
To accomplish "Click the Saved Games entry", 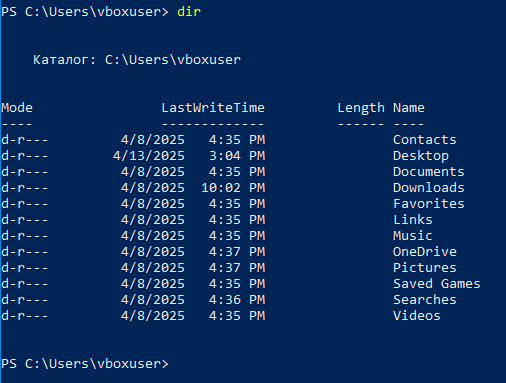I will (436, 284).
